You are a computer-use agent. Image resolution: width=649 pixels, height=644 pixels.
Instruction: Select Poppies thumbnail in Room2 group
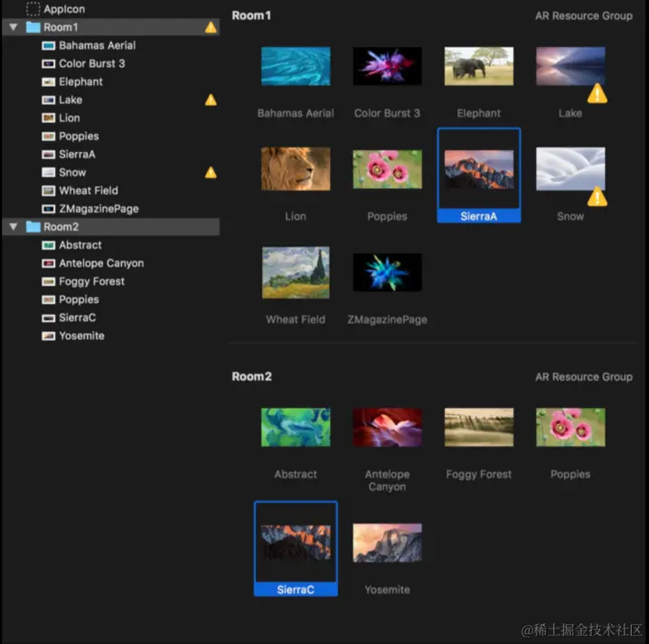coord(570,428)
